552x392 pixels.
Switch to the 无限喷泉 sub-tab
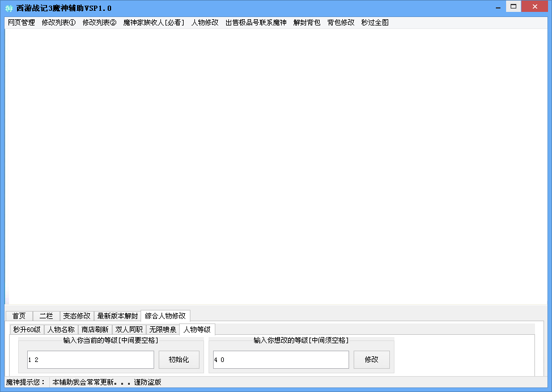(x=163, y=330)
